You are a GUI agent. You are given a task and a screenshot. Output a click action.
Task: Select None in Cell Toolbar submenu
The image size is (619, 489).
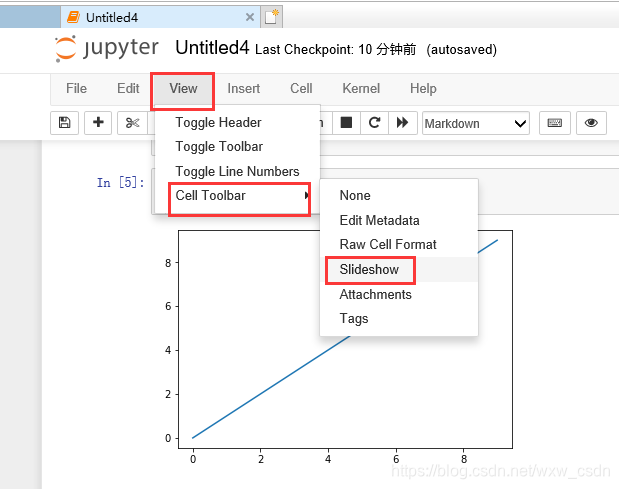pyautogui.click(x=399, y=195)
